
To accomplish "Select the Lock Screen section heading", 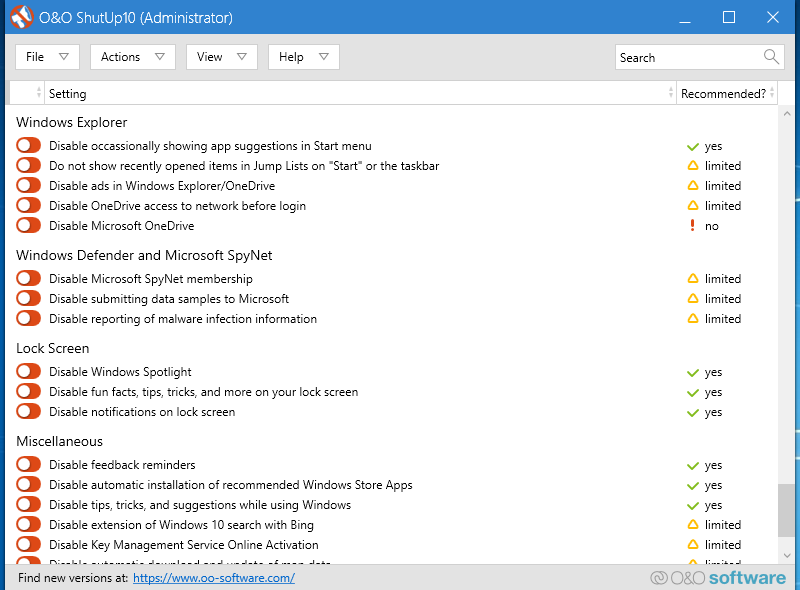I will (53, 348).
